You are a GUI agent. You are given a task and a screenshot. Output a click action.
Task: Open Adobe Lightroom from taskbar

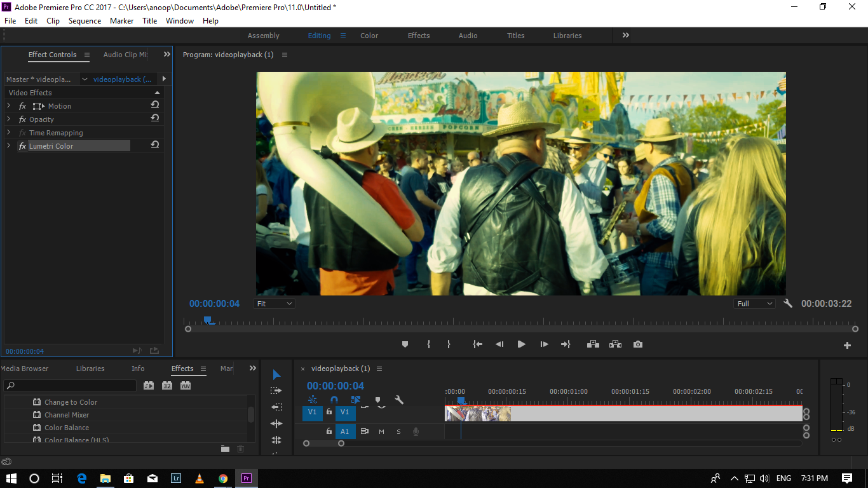click(176, 478)
